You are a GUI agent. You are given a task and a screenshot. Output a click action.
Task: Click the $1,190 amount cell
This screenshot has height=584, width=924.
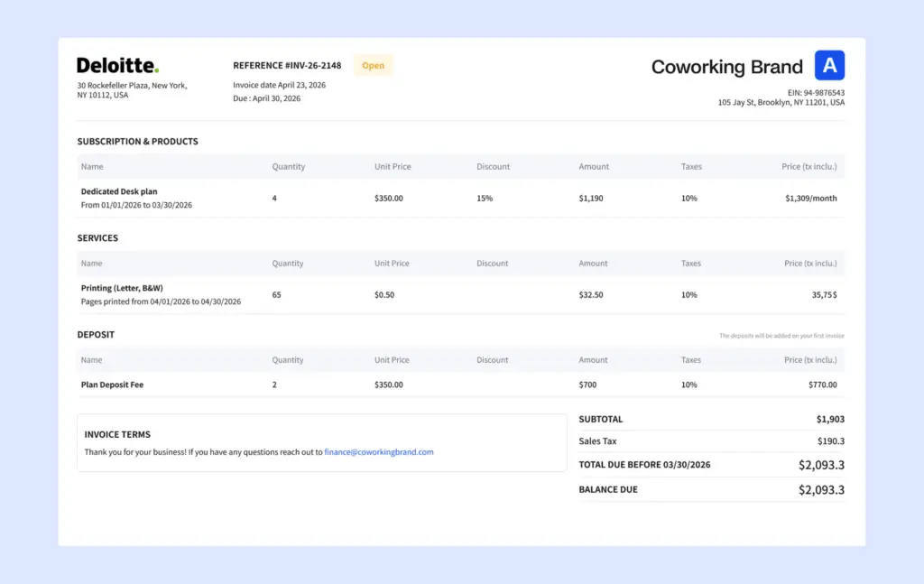click(590, 198)
